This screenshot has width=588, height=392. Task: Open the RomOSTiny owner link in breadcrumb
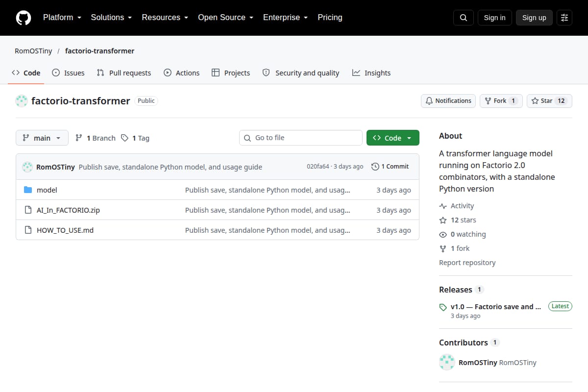click(34, 51)
